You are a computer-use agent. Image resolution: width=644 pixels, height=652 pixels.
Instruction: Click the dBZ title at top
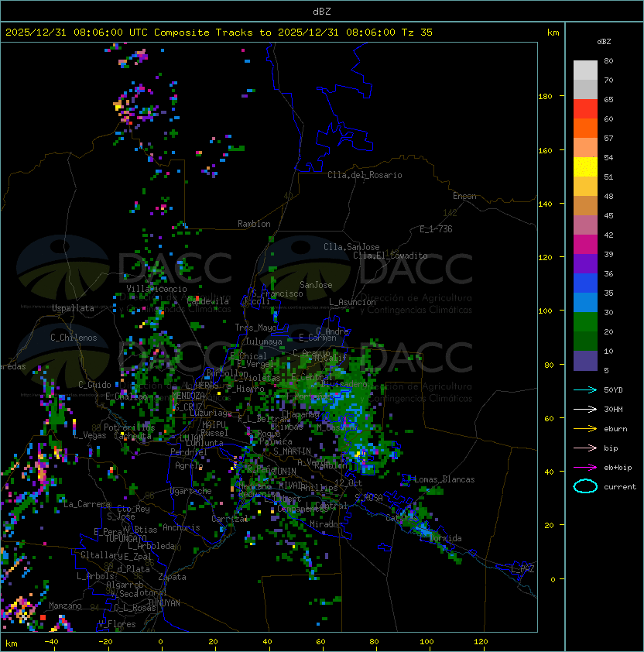[322, 11]
